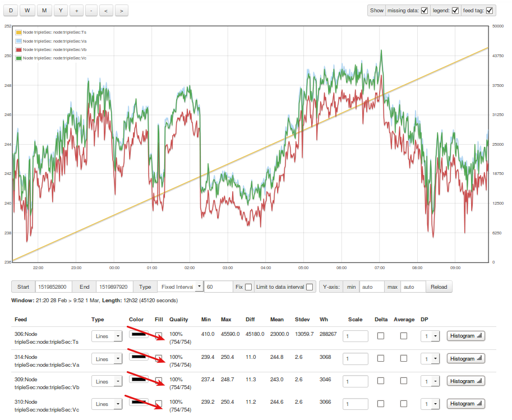Open Histogram for the Vc feed

coord(465,404)
